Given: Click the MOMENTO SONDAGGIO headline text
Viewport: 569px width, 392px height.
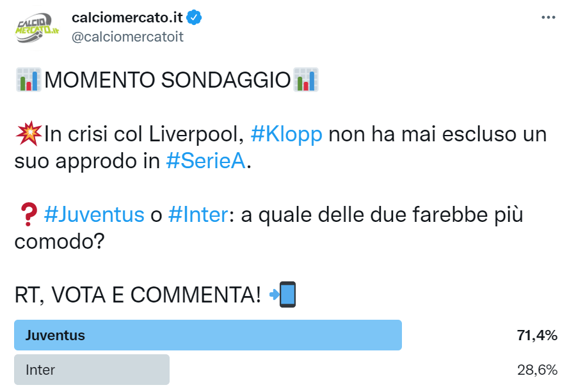Looking at the screenshot, I should pyautogui.click(x=168, y=81).
